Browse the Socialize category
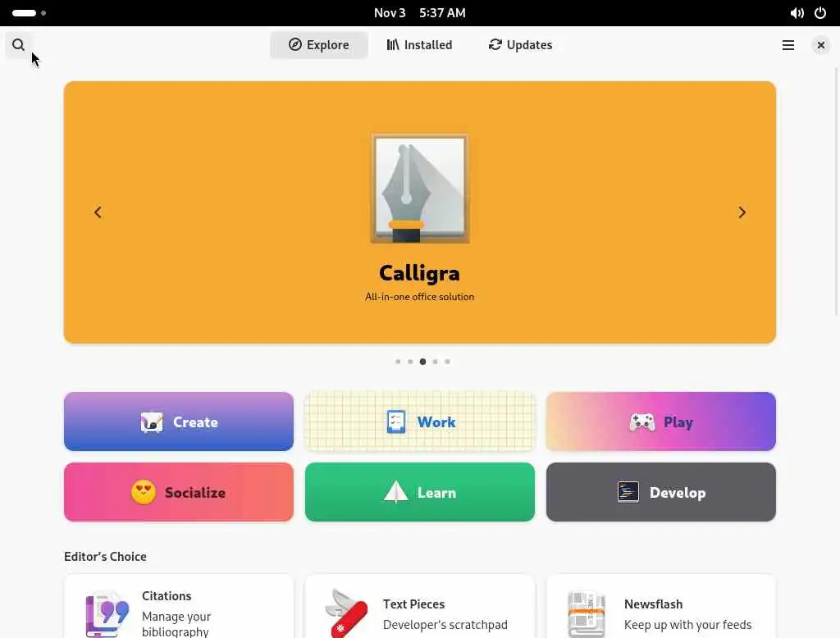This screenshot has height=638, width=840. (x=178, y=492)
